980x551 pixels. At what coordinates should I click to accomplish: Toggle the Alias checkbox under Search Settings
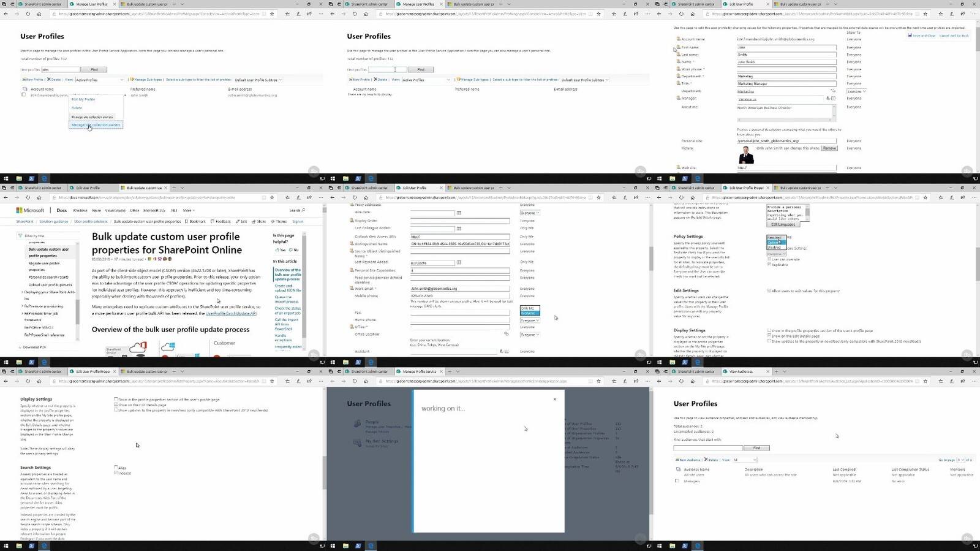(x=116, y=468)
